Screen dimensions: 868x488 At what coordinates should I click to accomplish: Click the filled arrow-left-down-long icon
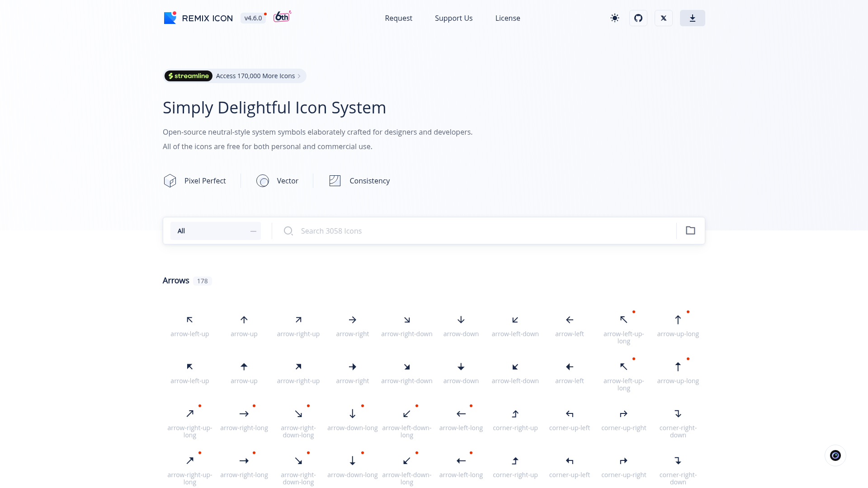pos(407,461)
